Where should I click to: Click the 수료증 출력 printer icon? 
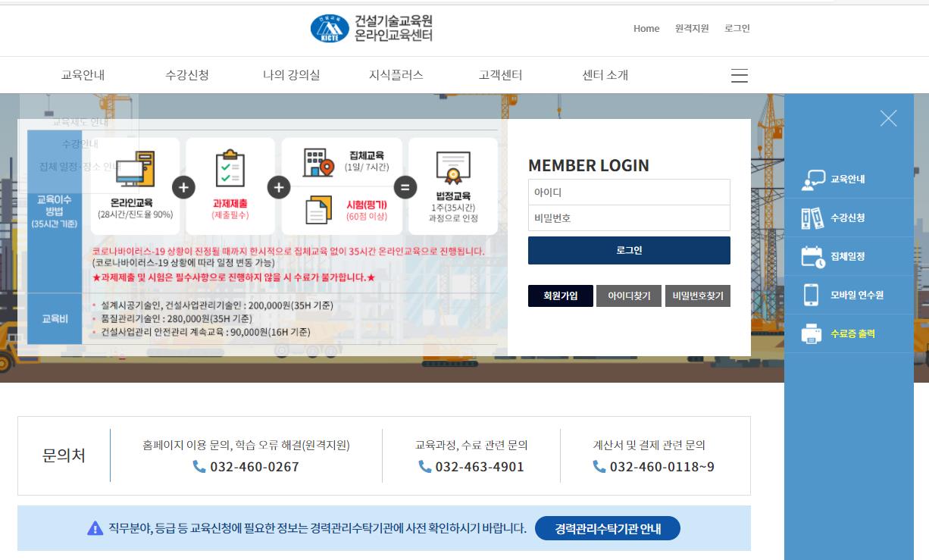[x=812, y=333]
